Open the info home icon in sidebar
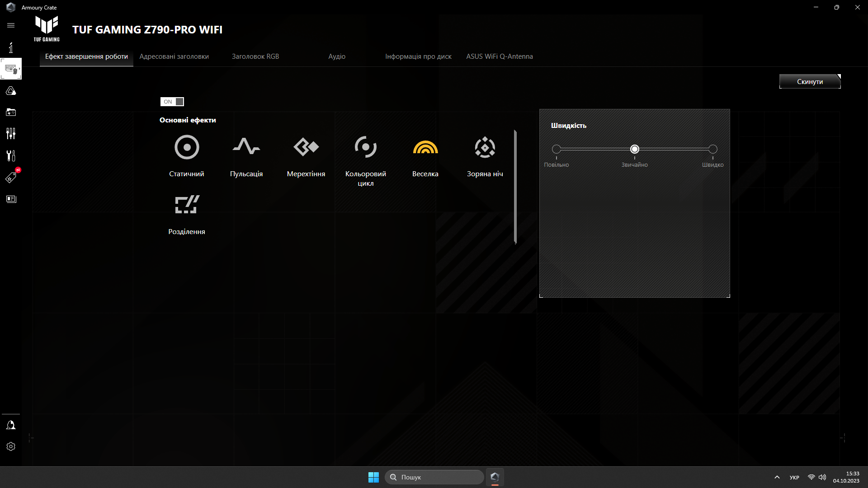Viewport: 868px width, 488px height. point(11,47)
